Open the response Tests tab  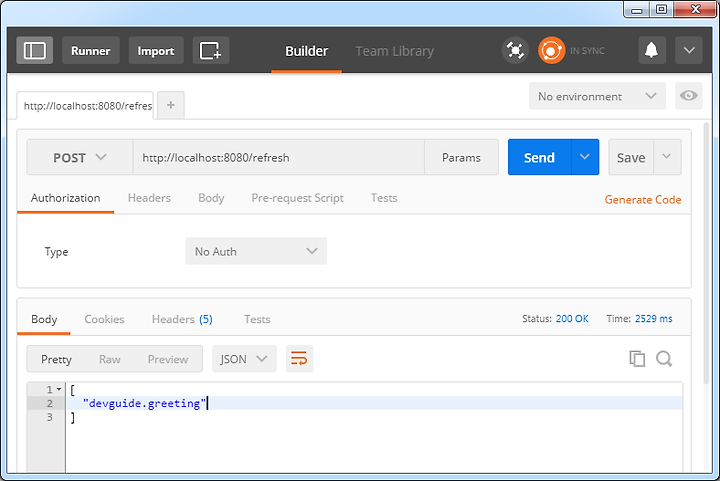pos(257,319)
